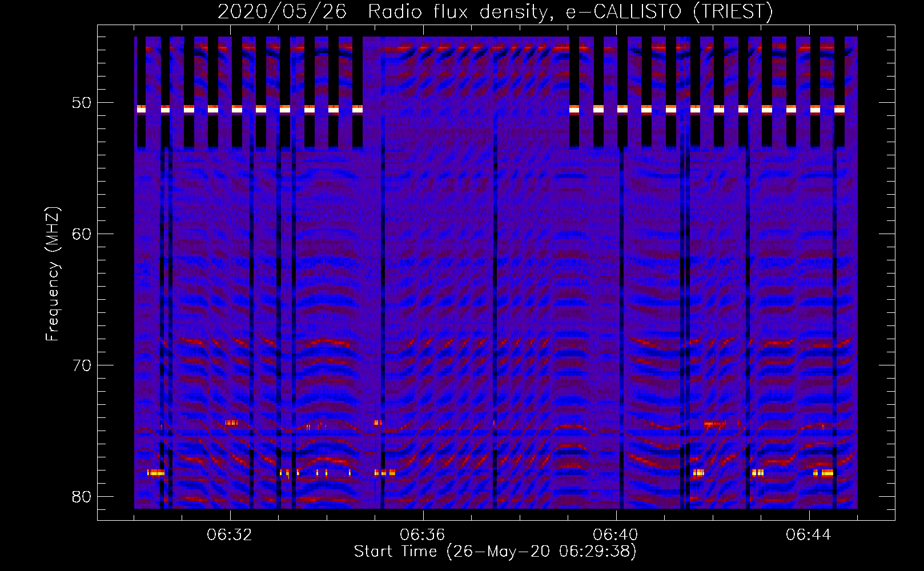Viewport: 924px width, 571px height.
Task: Click the 50 frequency tick label
Action: [82, 103]
